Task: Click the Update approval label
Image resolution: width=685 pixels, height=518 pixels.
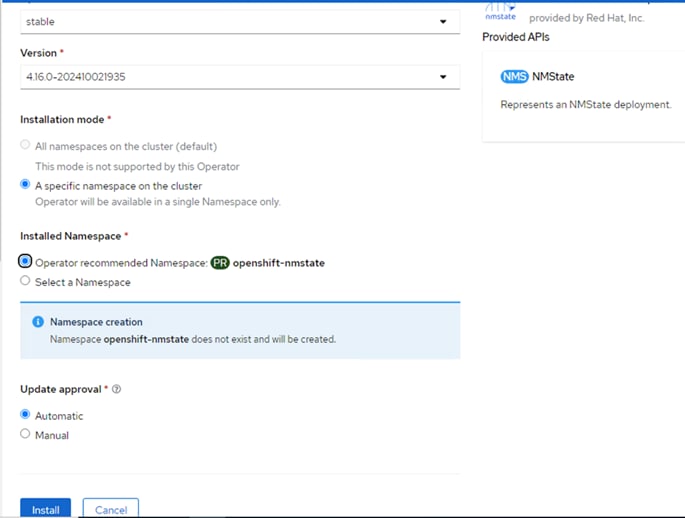Action: (x=61, y=389)
